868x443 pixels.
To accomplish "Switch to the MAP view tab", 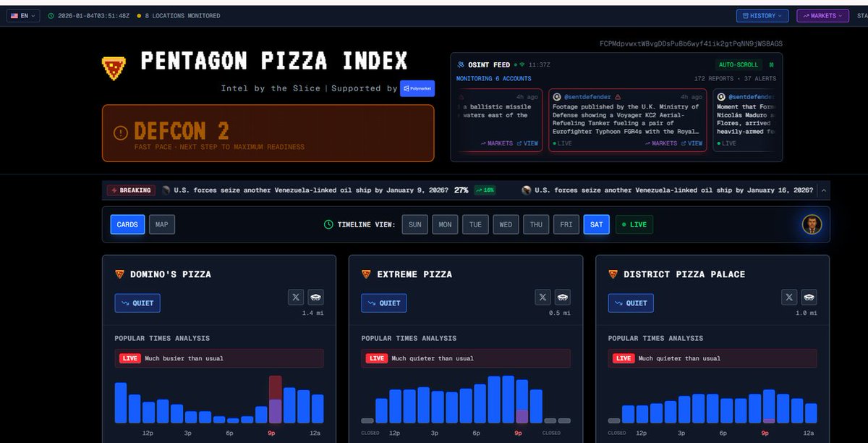I will (x=162, y=224).
